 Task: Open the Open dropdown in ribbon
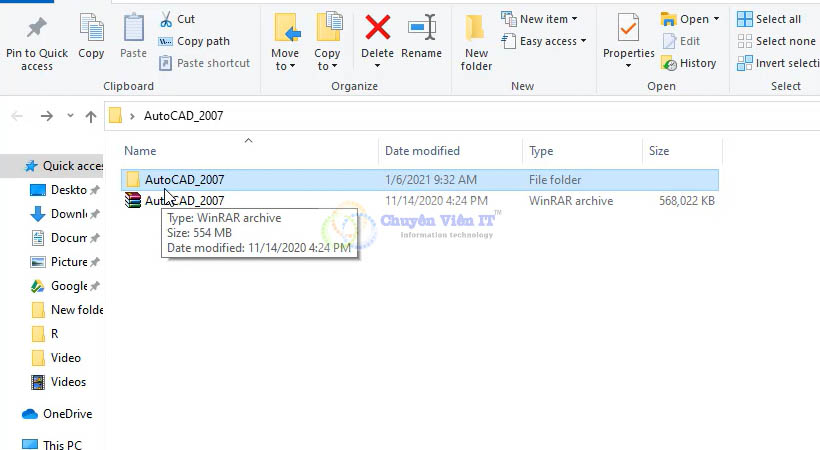coord(690,19)
